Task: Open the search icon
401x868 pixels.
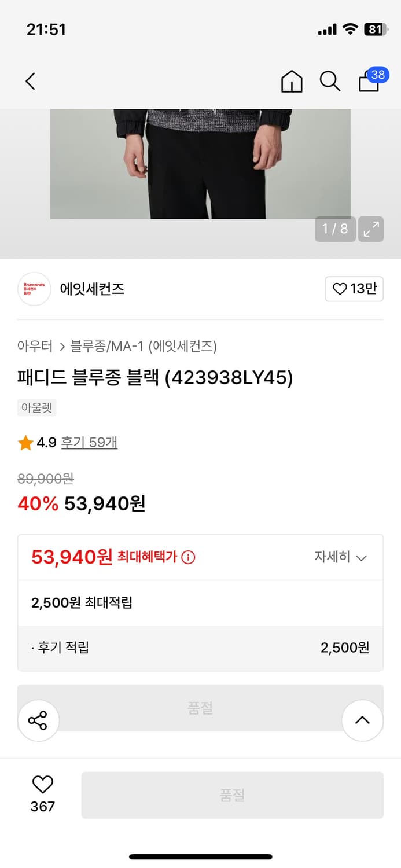Action: pyautogui.click(x=330, y=82)
